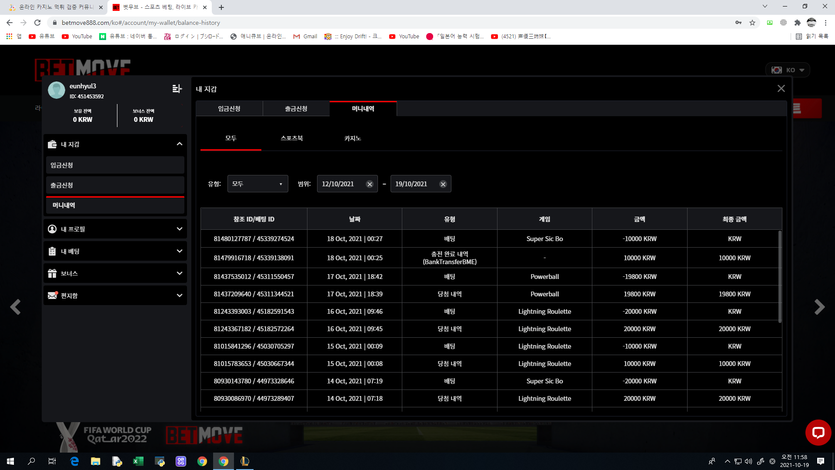The height and width of the screenshot is (470, 835).
Task: Open the deposit request sidebar item
Action: tap(115, 165)
